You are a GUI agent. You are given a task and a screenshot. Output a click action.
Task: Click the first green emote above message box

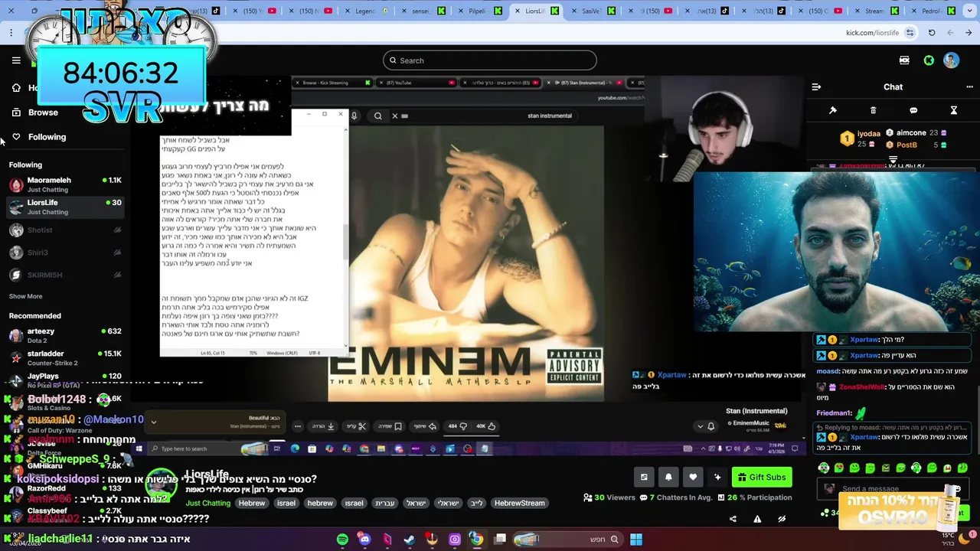point(824,468)
